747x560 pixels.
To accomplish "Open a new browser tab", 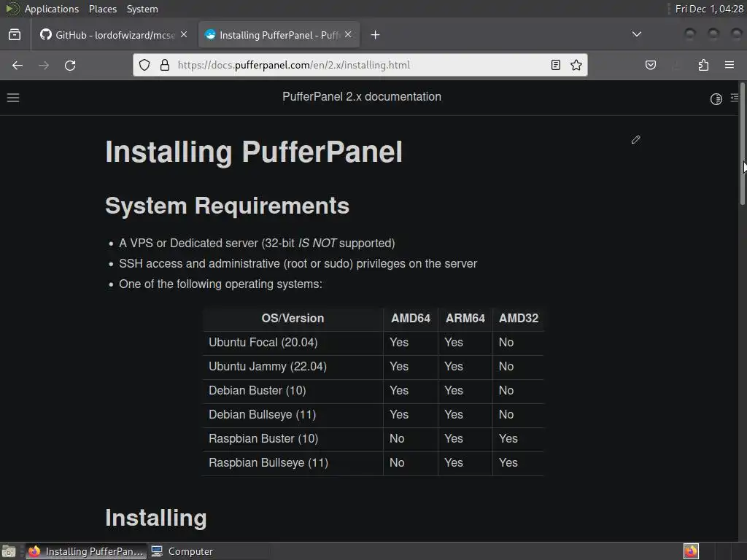I will pyautogui.click(x=376, y=35).
